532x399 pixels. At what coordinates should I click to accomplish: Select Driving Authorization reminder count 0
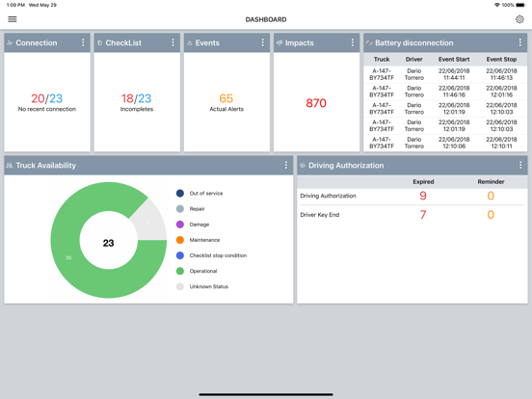(x=491, y=196)
